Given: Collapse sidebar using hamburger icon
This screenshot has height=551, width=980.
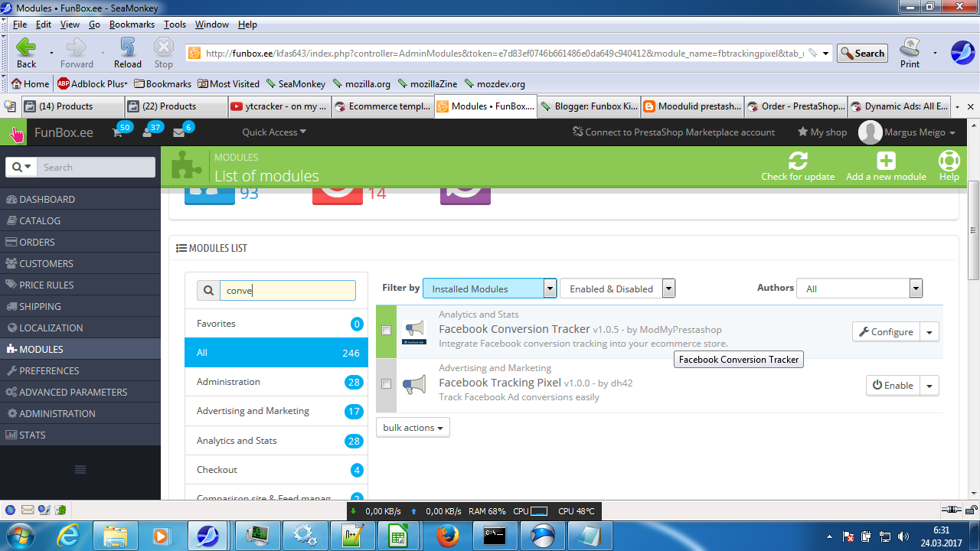Looking at the screenshot, I should click(x=80, y=469).
